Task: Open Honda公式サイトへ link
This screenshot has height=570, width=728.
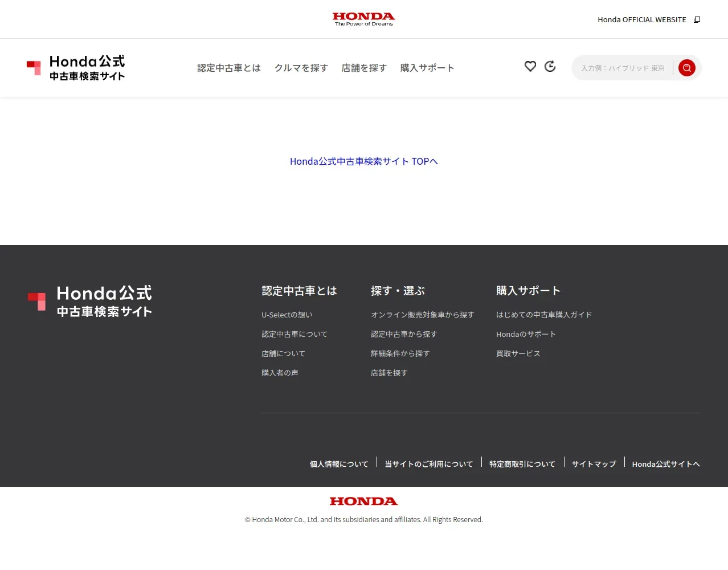Action: [x=666, y=464]
